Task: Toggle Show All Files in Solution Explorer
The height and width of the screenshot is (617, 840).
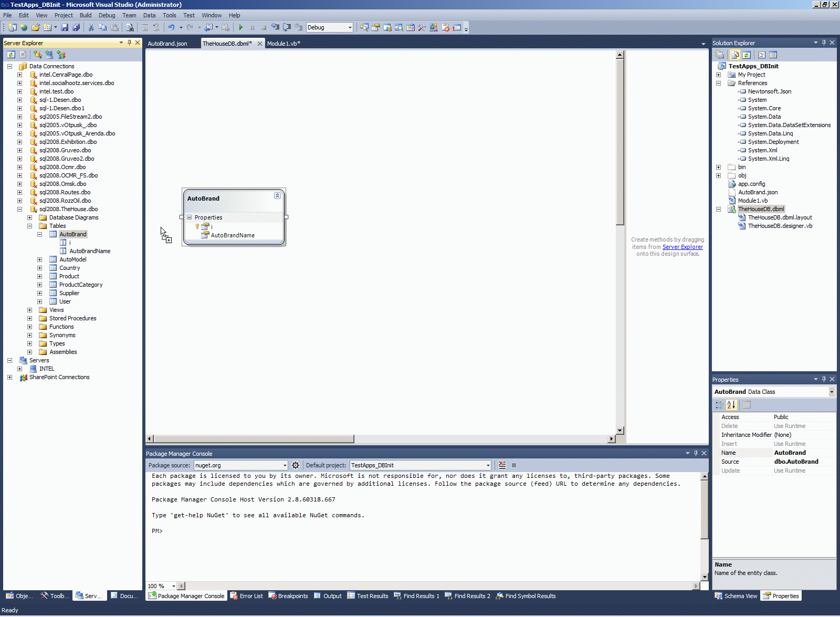Action: pos(735,55)
